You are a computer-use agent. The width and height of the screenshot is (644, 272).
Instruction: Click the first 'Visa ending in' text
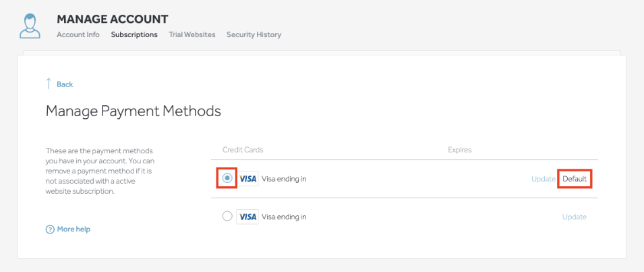pos(284,179)
